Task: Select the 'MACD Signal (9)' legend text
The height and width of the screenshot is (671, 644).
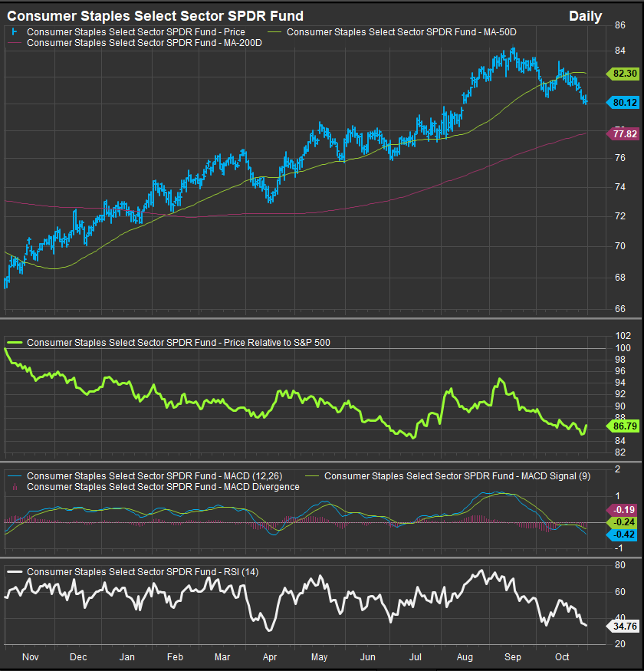Action: tap(557, 476)
